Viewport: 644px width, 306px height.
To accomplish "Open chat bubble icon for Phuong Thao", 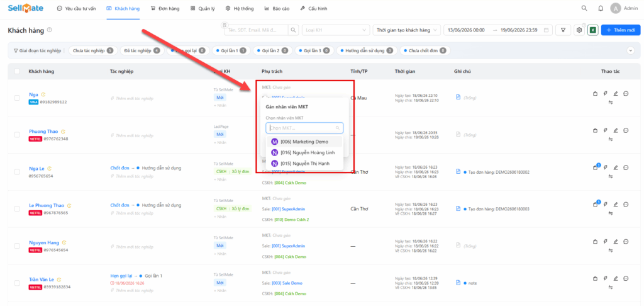I will coord(626,130).
